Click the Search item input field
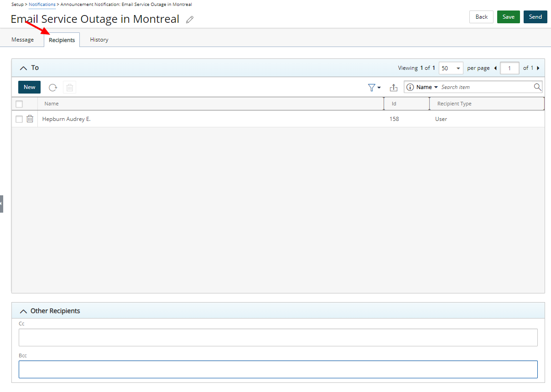The width and height of the screenshot is (551, 392). tap(486, 87)
